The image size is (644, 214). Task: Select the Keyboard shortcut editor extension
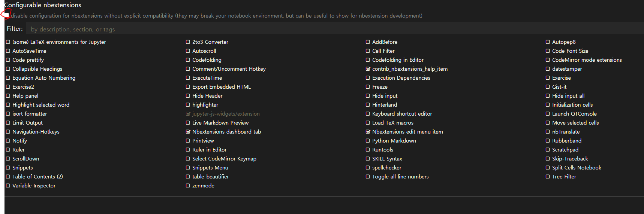coord(402,114)
